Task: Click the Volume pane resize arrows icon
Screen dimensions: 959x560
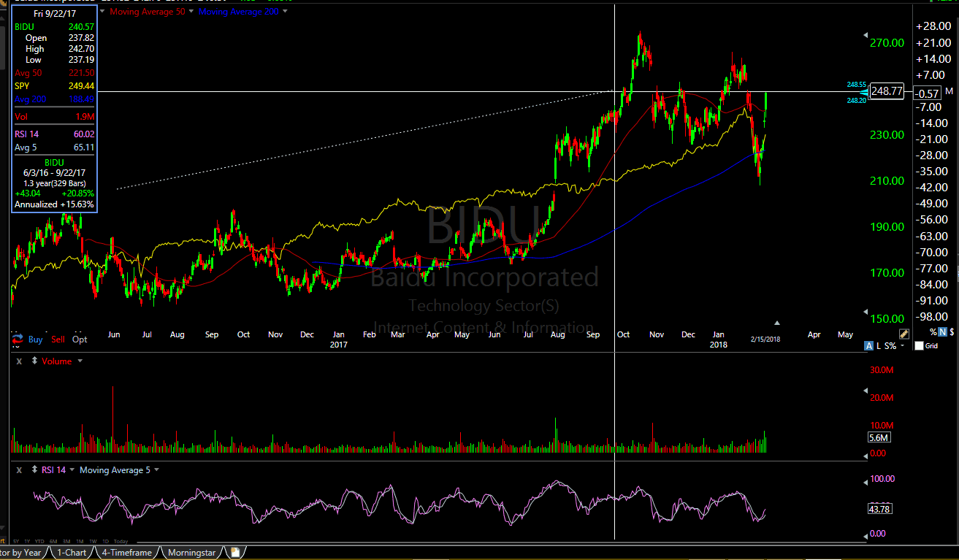Action: tap(34, 361)
